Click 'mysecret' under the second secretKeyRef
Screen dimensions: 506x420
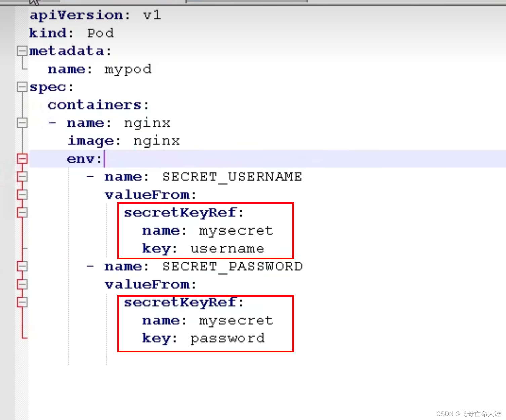(236, 321)
